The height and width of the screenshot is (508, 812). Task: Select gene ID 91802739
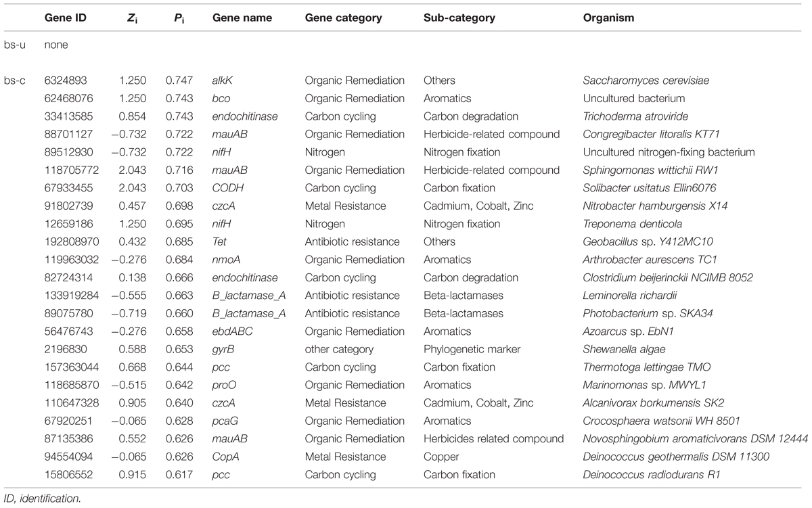69,206
